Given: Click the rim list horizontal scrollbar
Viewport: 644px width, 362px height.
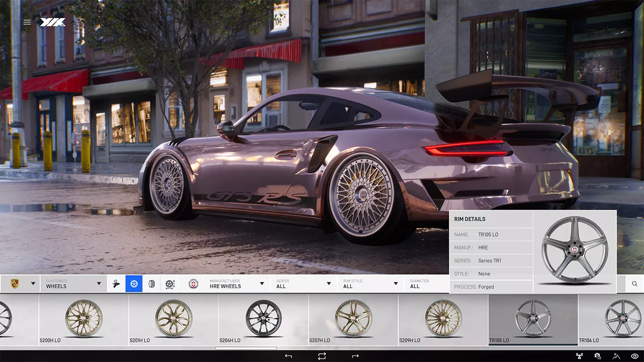Looking at the screenshot, I should pos(246,348).
